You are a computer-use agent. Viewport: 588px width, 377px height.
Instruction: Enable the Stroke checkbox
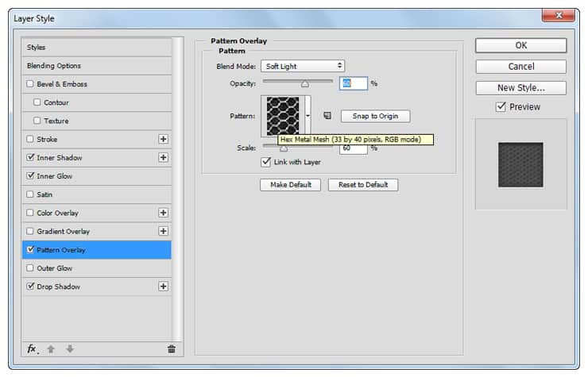(x=30, y=139)
